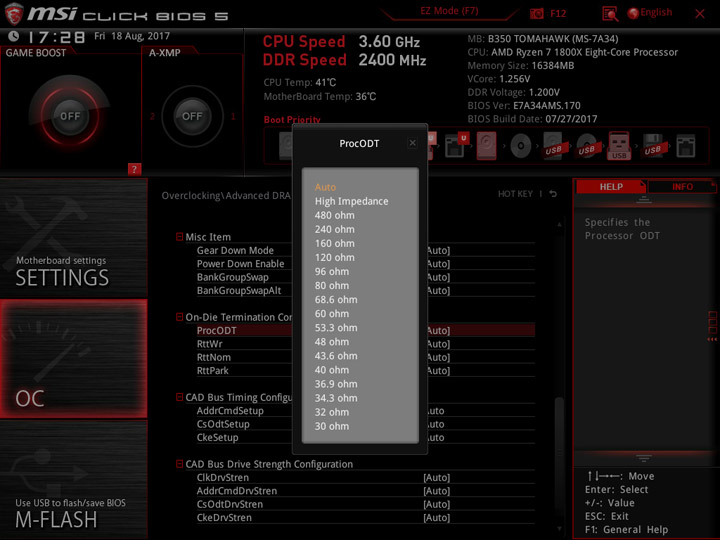Select the USB hard disk boot device icon
This screenshot has height=540, width=720.
pyautogui.click(x=553, y=146)
